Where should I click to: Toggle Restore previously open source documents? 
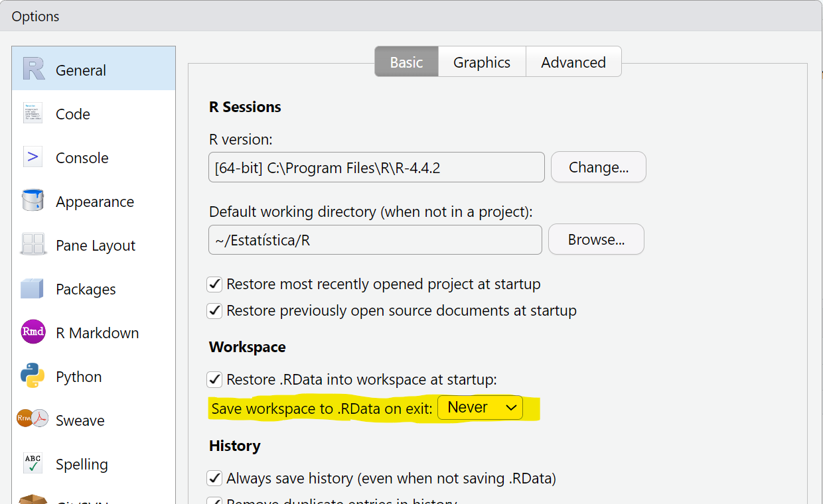click(x=214, y=311)
